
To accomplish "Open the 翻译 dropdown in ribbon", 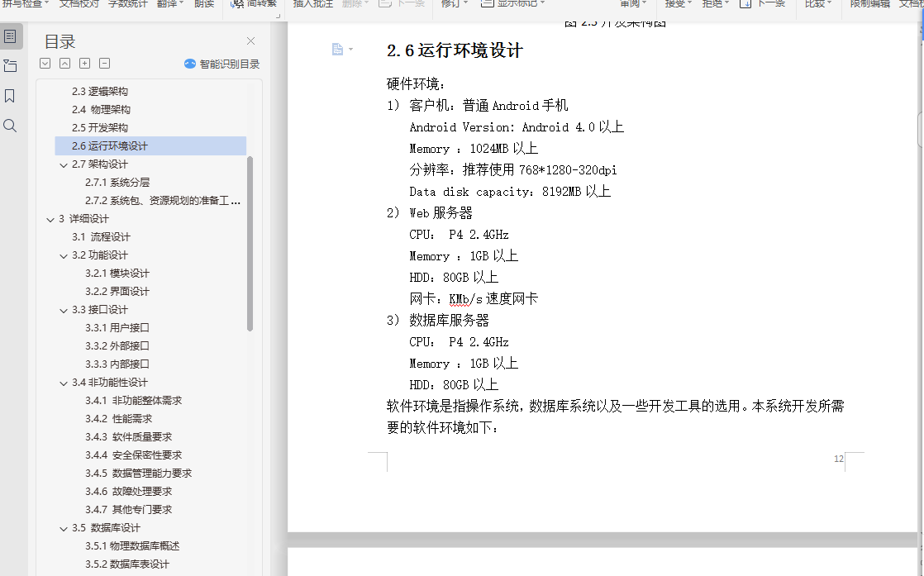I will coord(170,3).
